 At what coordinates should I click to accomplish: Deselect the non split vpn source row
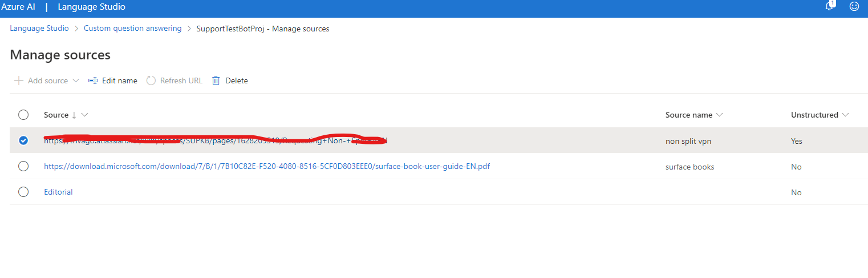click(x=23, y=140)
